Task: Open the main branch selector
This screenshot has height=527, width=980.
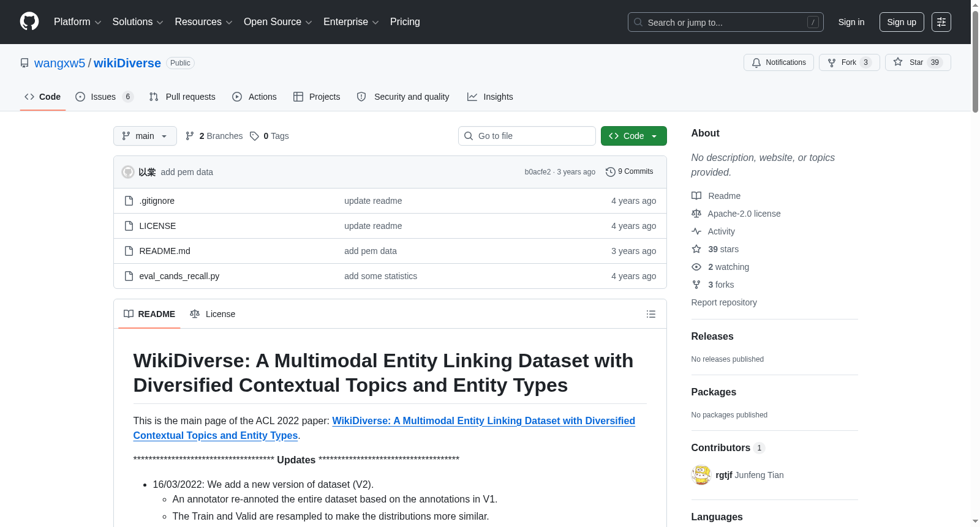Action: pos(145,136)
